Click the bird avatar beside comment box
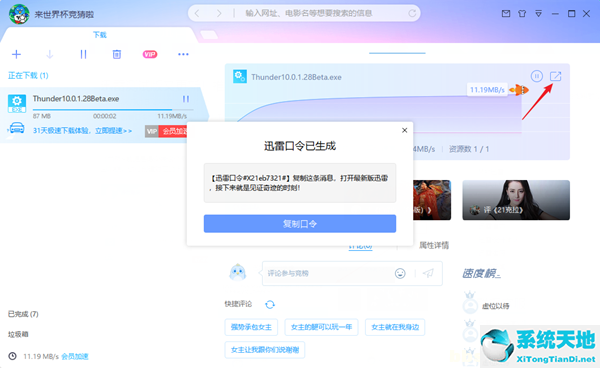This screenshot has height=368, width=600. coord(237,273)
